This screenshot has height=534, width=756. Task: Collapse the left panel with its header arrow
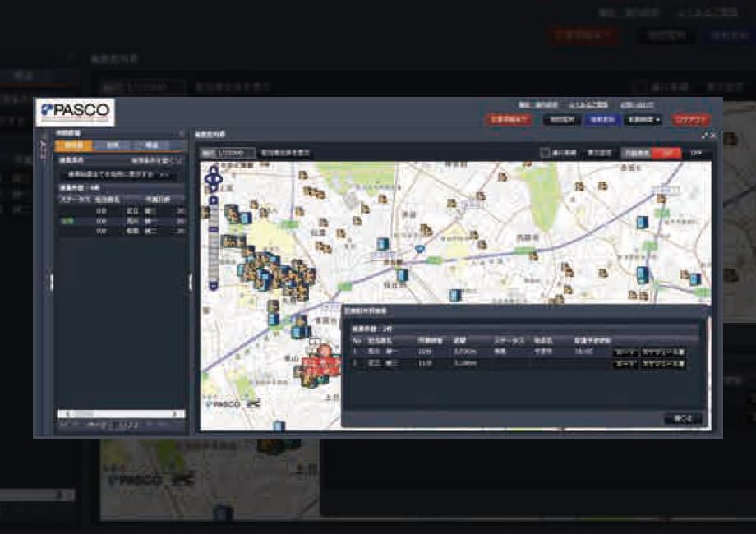point(182,133)
